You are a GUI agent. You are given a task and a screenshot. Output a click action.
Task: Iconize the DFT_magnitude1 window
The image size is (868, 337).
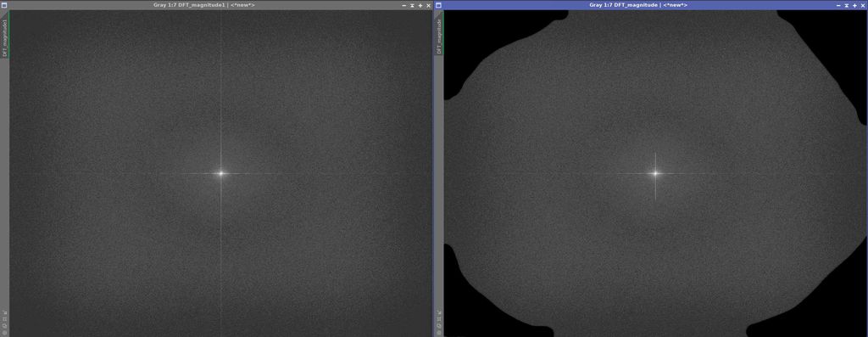coord(404,5)
